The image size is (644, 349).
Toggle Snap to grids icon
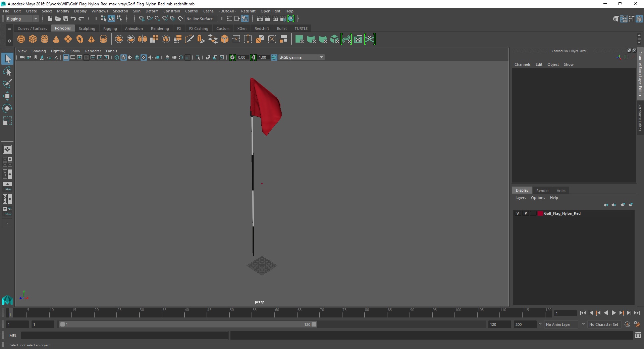click(x=142, y=19)
